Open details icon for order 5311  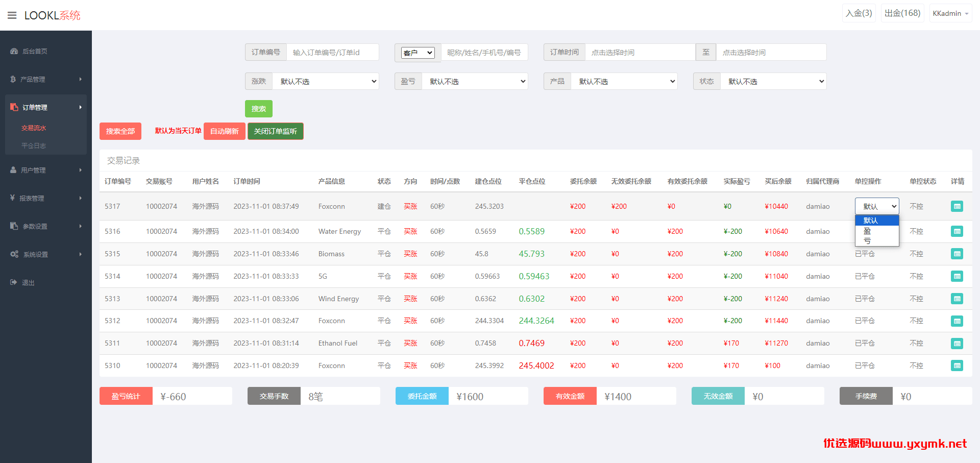[957, 343]
